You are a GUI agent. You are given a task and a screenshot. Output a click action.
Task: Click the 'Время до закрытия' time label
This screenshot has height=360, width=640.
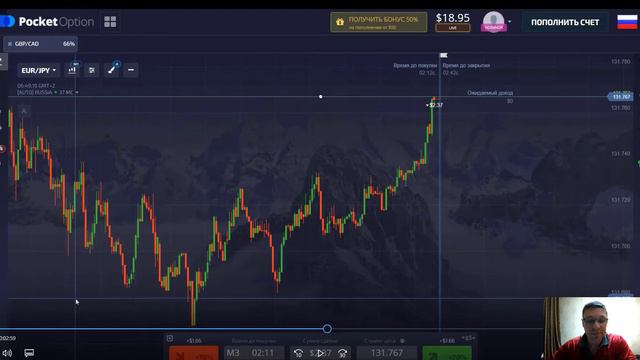click(x=466, y=65)
